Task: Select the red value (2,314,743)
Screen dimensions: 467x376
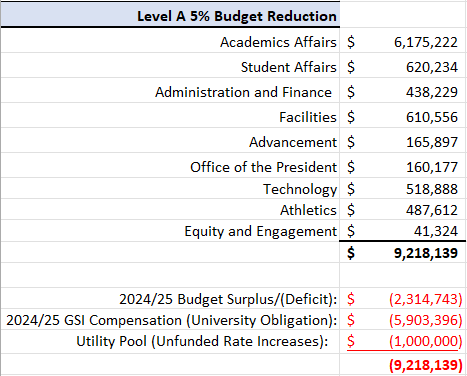Action: pos(426,299)
